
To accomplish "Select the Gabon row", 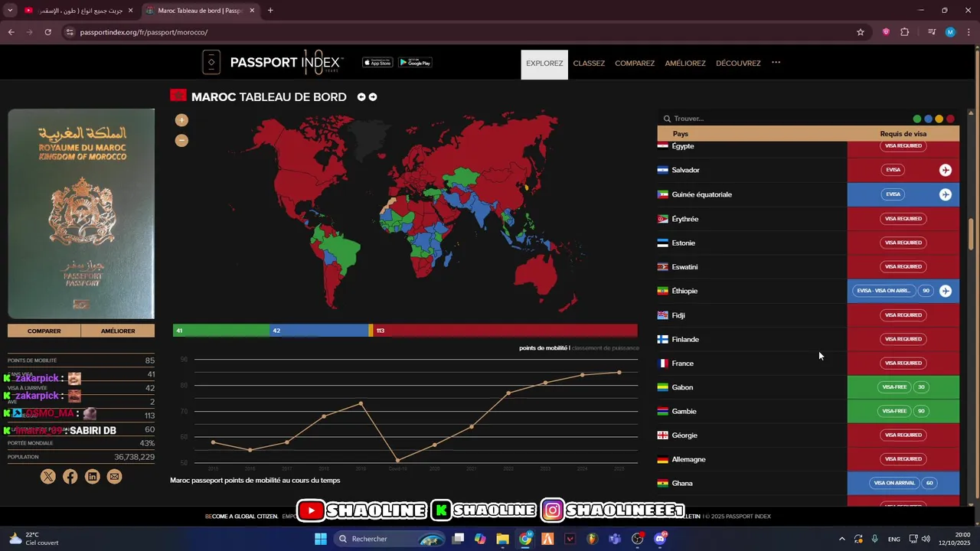I will point(808,387).
